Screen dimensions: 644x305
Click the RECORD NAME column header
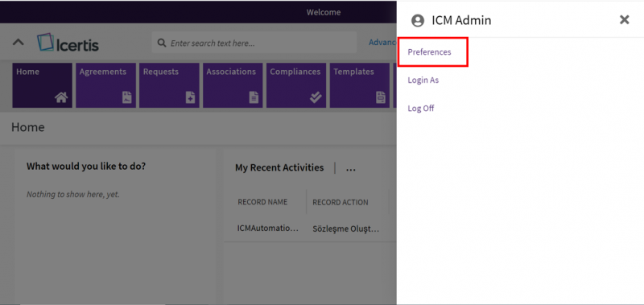point(262,202)
